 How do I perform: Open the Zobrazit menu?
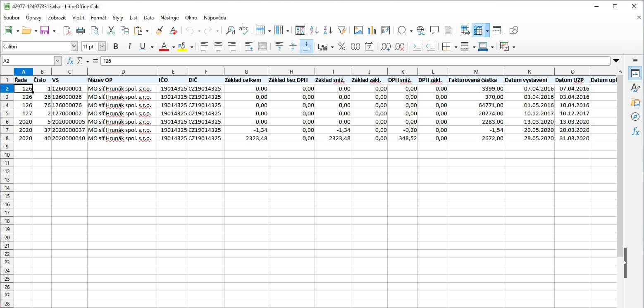click(57, 18)
